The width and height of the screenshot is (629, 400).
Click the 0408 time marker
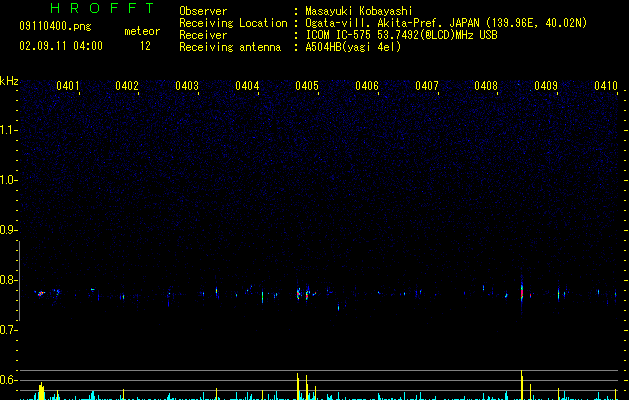click(486, 86)
